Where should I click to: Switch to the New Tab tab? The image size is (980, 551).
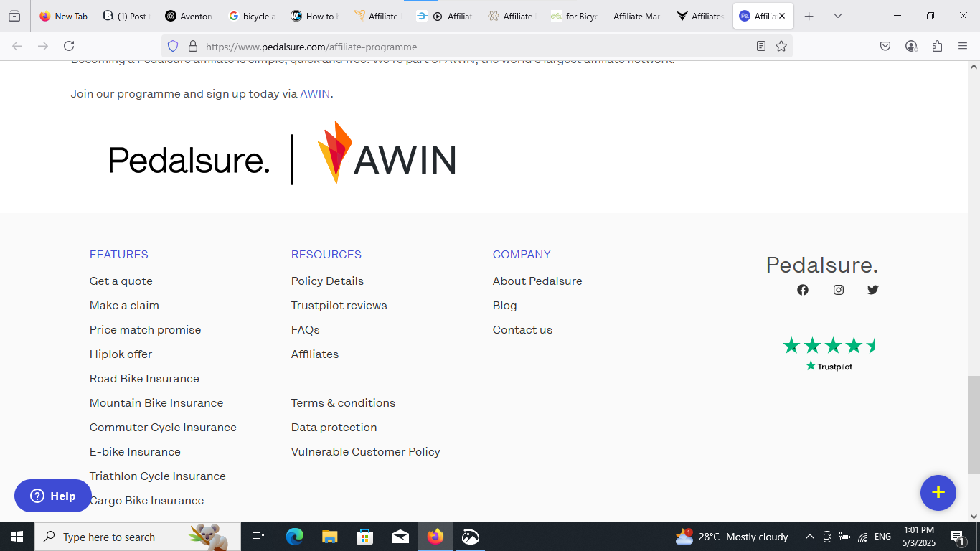pos(63,16)
